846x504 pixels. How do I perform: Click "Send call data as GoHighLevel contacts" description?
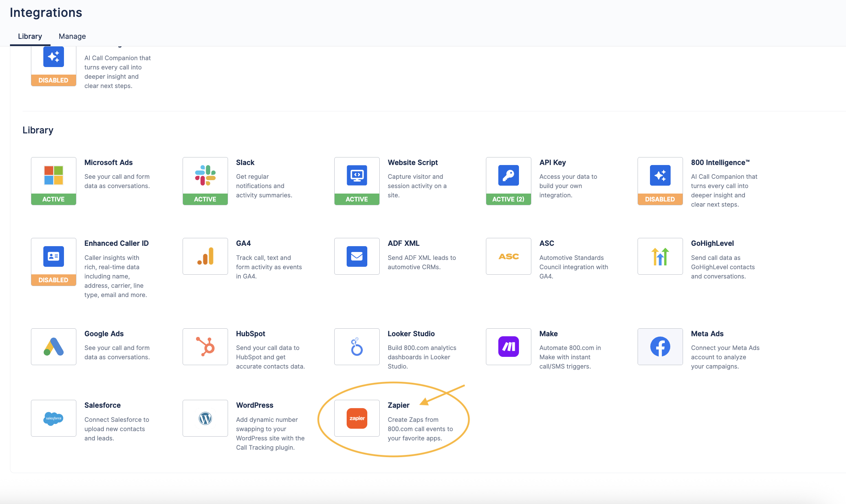[x=723, y=267]
